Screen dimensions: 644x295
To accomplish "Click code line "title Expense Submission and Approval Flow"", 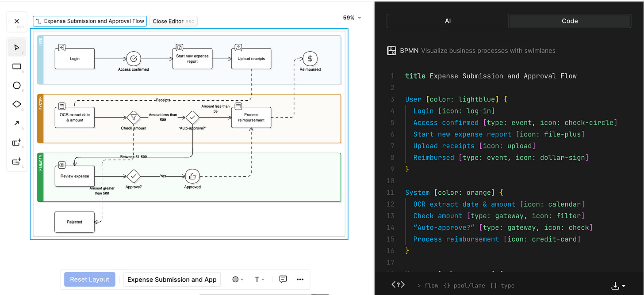I will point(491,76).
